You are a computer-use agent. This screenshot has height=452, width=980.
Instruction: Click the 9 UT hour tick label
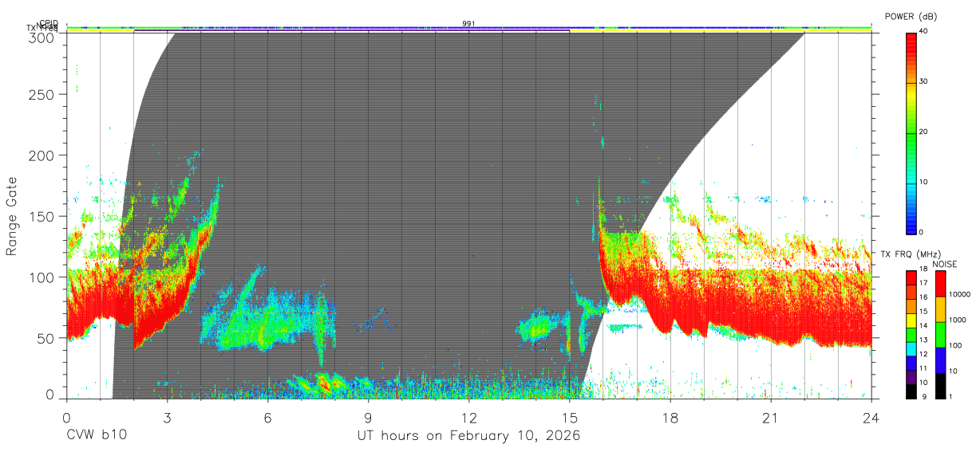click(368, 418)
